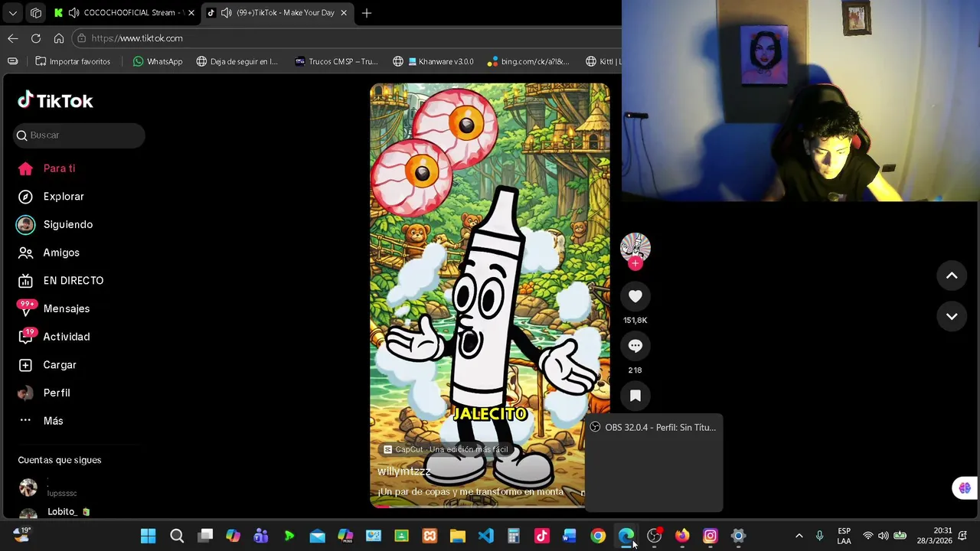Save video with bookmark icon
This screenshot has width=980, height=551.
coord(635,396)
